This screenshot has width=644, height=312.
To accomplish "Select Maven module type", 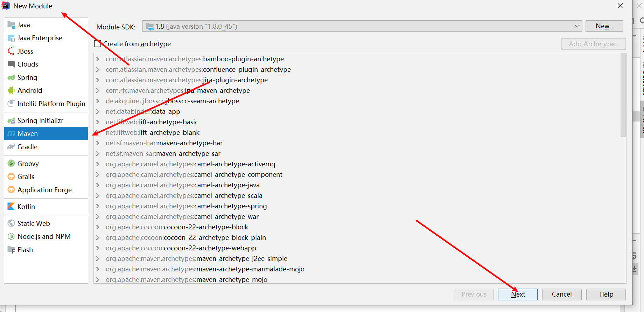I will point(46,133).
